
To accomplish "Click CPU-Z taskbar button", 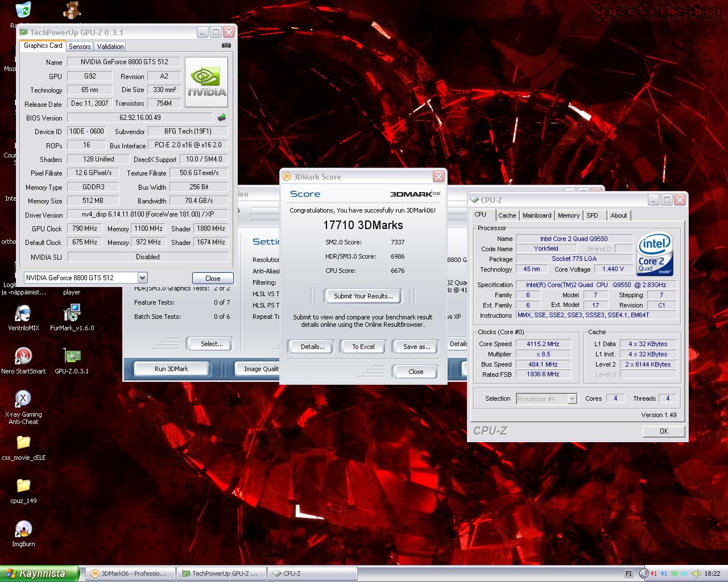I will coord(312,573).
